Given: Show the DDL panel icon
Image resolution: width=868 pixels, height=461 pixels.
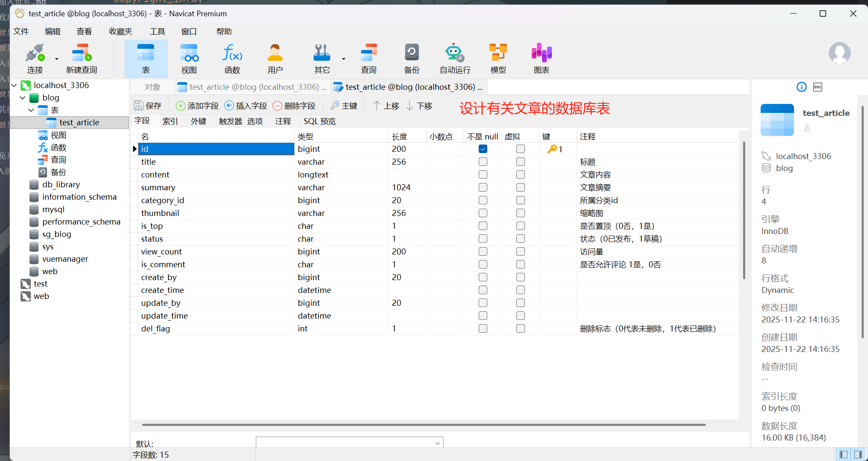Looking at the screenshot, I should pos(818,87).
